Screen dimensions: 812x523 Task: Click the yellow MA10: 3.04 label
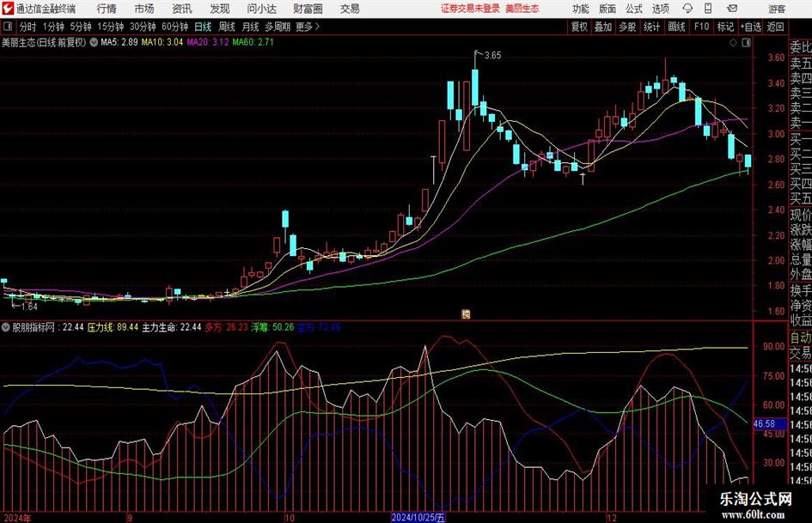162,42
